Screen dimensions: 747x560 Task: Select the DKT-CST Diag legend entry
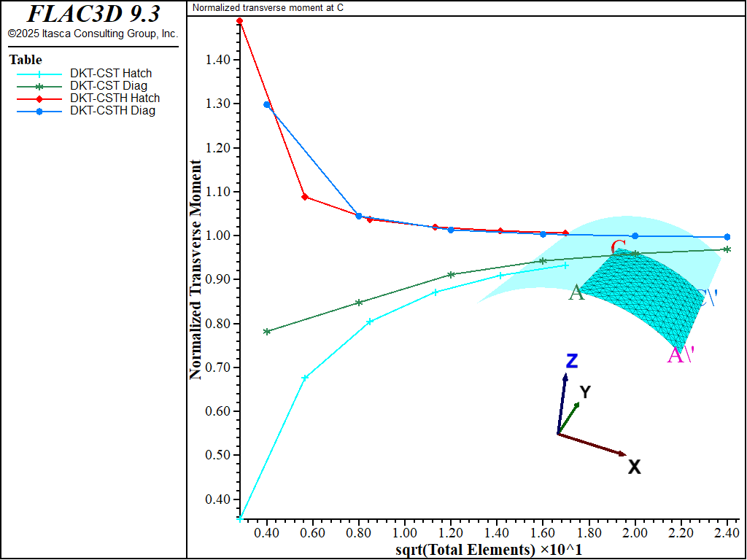tap(109, 86)
